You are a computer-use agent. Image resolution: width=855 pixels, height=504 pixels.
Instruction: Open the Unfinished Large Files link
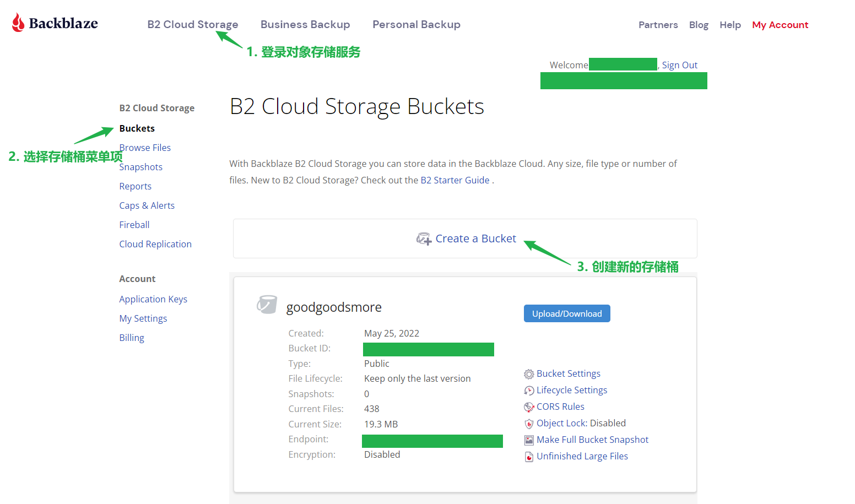coord(582,456)
